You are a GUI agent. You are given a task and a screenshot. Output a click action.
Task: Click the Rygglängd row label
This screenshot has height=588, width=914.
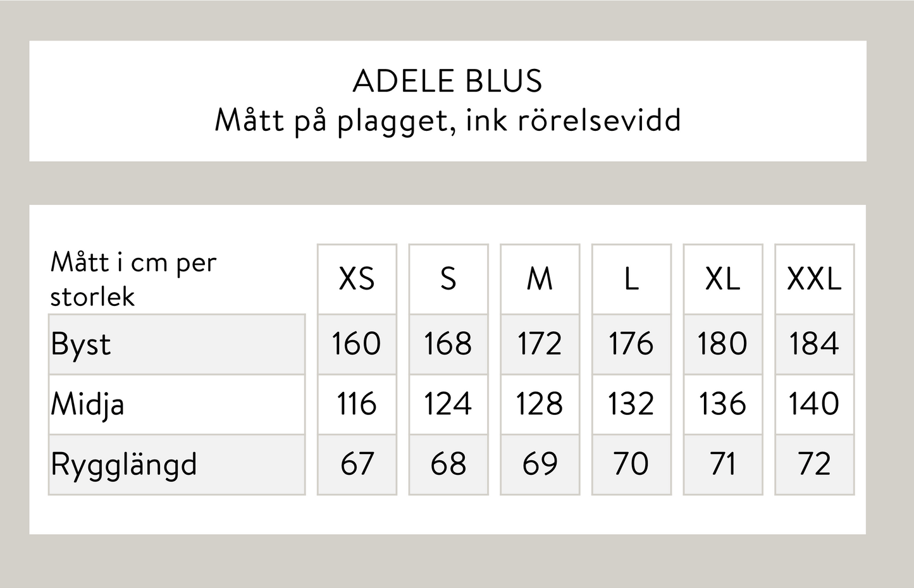click(124, 465)
